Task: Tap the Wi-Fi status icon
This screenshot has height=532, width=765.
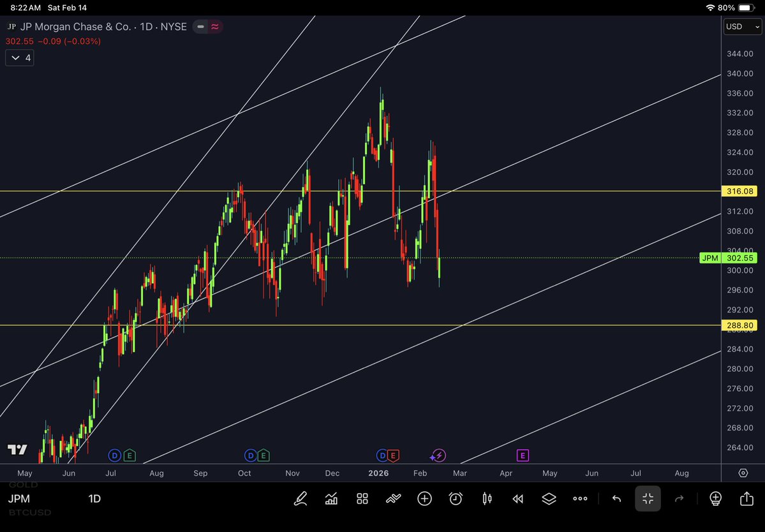Action: click(710, 8)
